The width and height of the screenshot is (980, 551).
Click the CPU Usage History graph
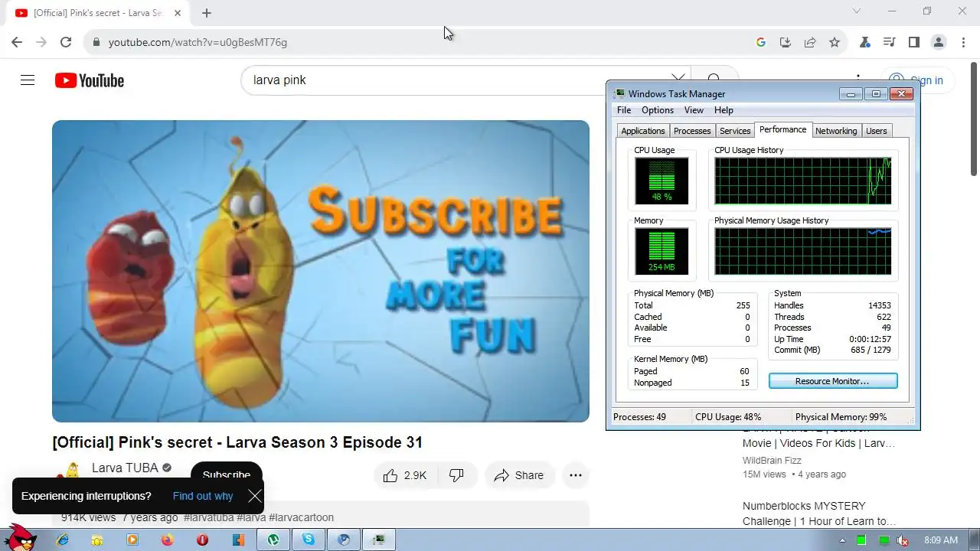(802, 181)
